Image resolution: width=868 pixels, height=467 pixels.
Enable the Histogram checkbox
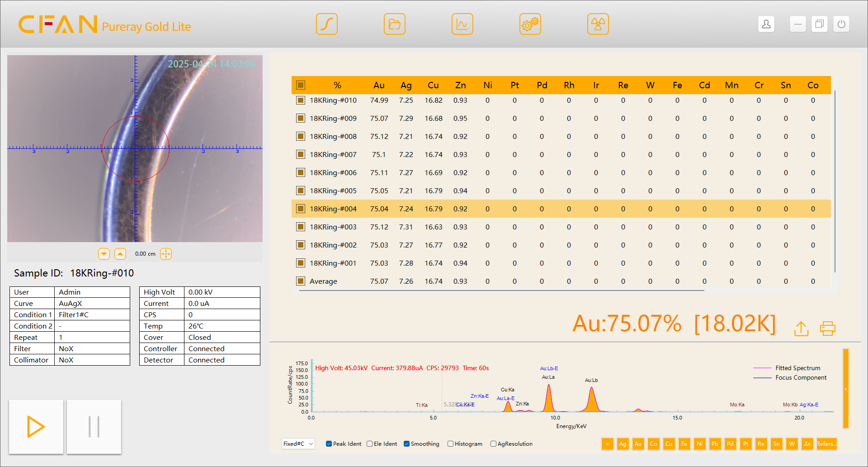point(450,444)
